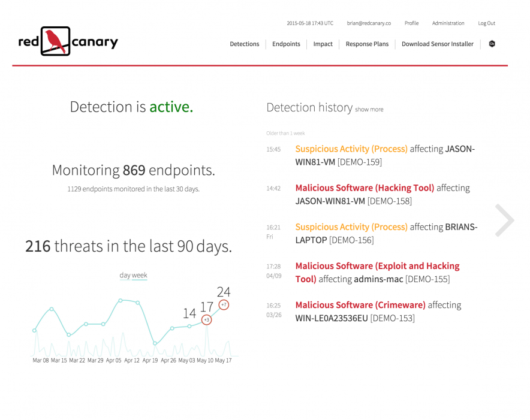This screenshot has width=530, height=420.
Task: Navigate to Response Plans
Action: pos(367,44)
